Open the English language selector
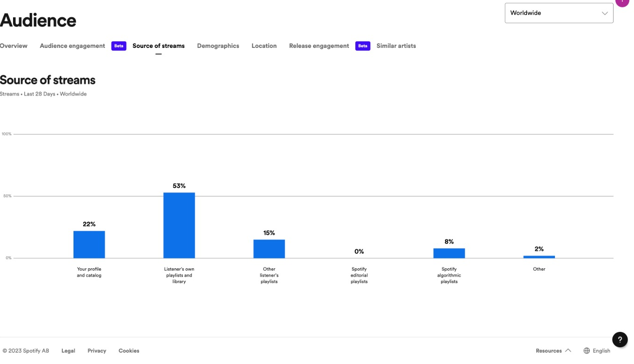Viewport: 634px width, 364px height. [601, 351]
